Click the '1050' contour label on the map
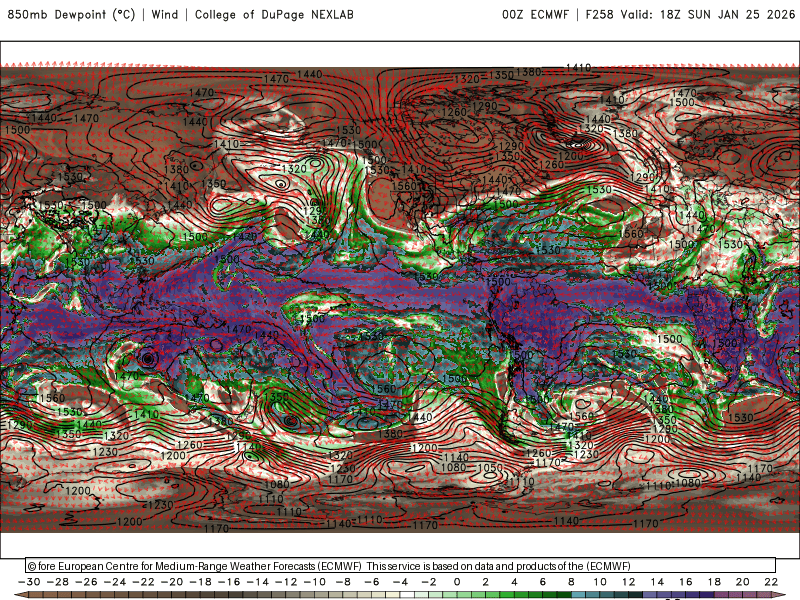800x600 pixels. click(x=490, y=468)
